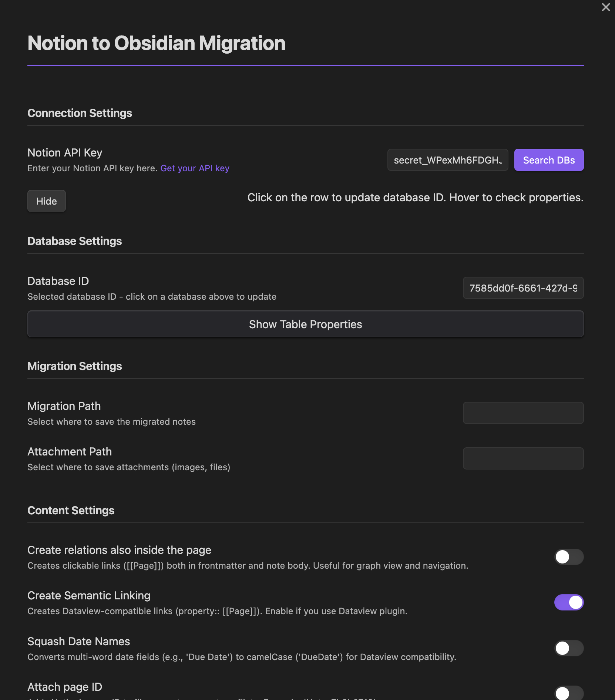Click the Hide button
Viewport: 615px width, 700px height.
tap(47, 201)
